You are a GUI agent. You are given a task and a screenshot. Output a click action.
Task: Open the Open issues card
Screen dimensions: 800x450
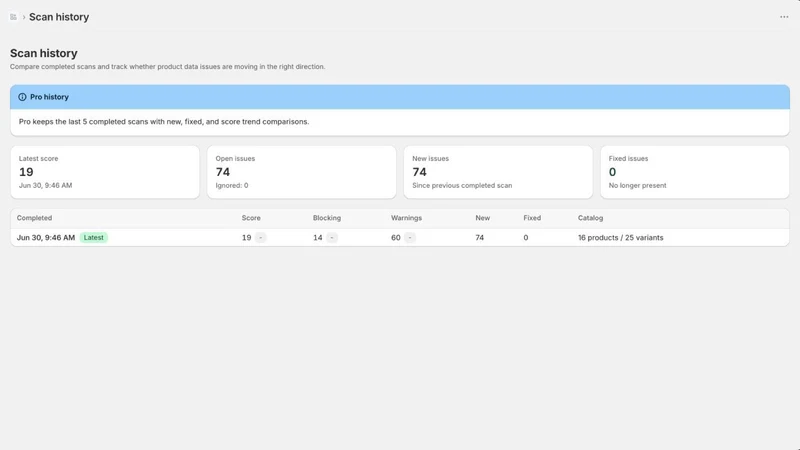302,172
